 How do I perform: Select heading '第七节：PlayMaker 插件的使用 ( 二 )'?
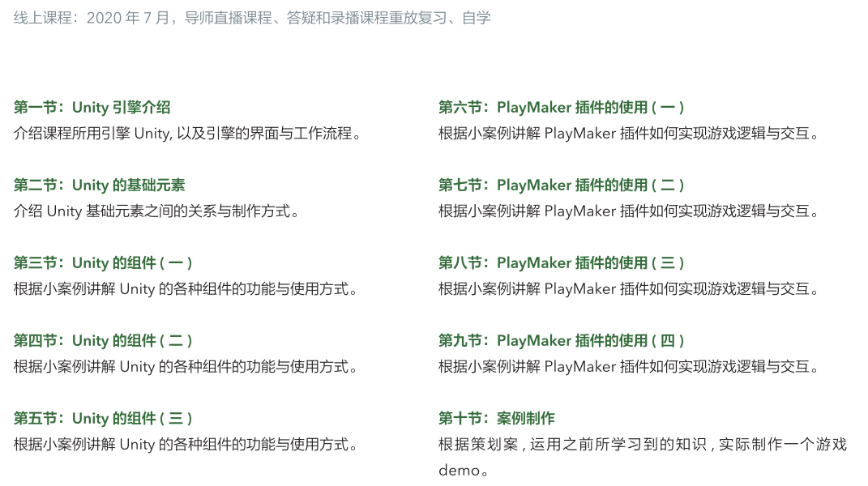click(562, 185)
